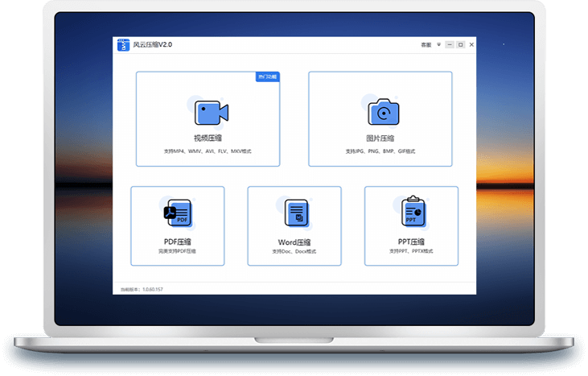Click the Word document icon
The image size is (588, 376).
coord(296,214)
